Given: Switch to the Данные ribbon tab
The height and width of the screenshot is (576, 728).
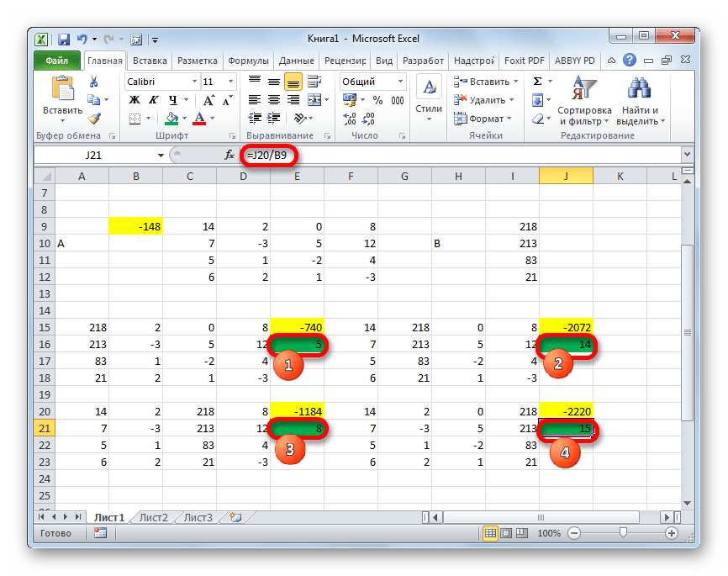Looking at the screenshot, I should click(296, 61).
